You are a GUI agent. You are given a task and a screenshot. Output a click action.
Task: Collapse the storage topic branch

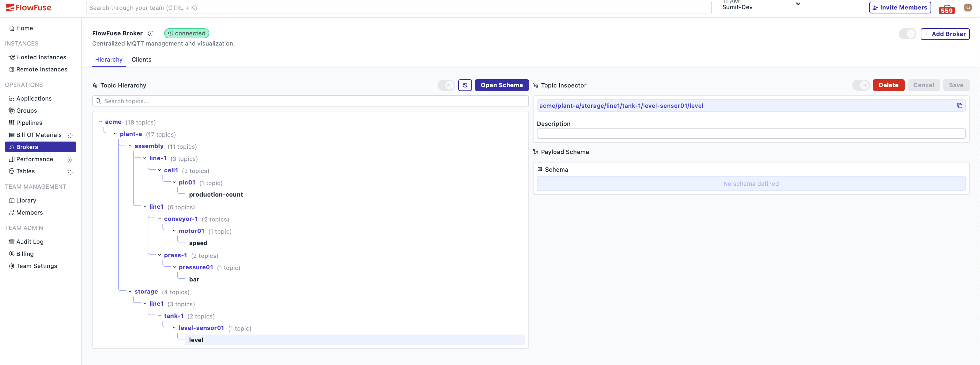click(x=129, y=291)
